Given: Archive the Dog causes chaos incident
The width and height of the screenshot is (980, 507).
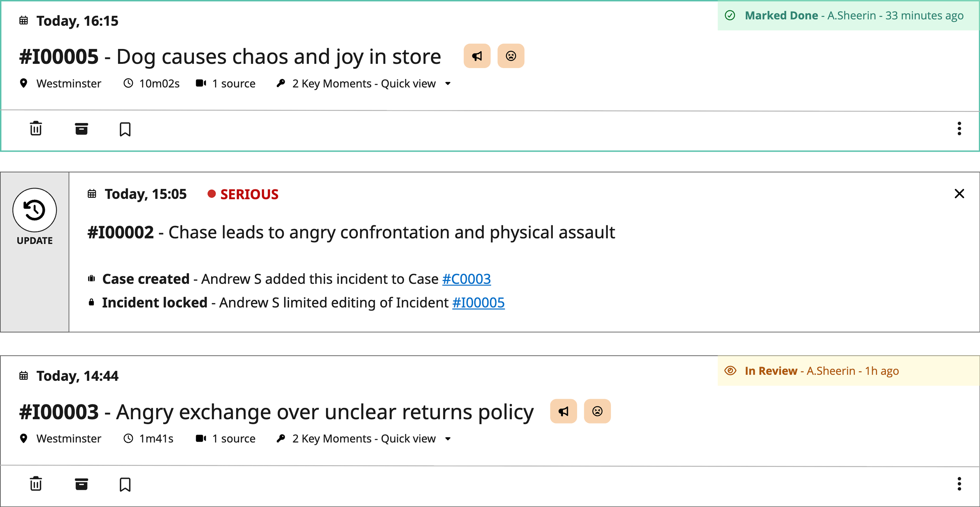Looking at the screenshot, I should pos(81,129).
